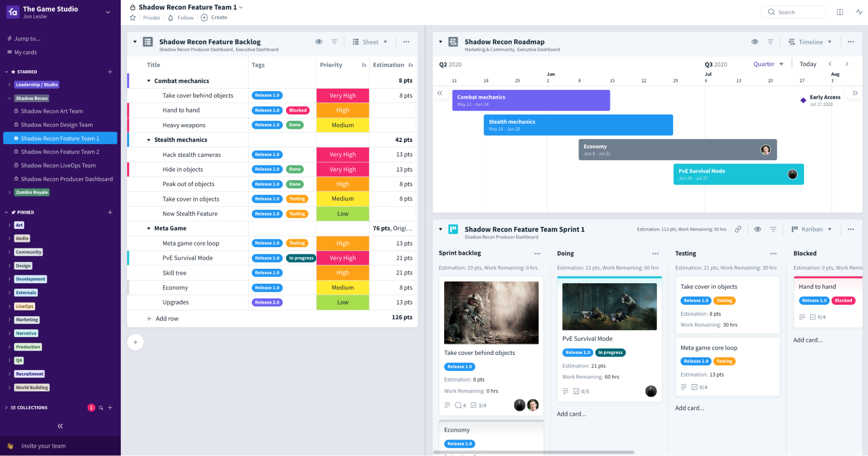Open the Sheet view dropdown
868x456 pixels.
coord(371,42)
